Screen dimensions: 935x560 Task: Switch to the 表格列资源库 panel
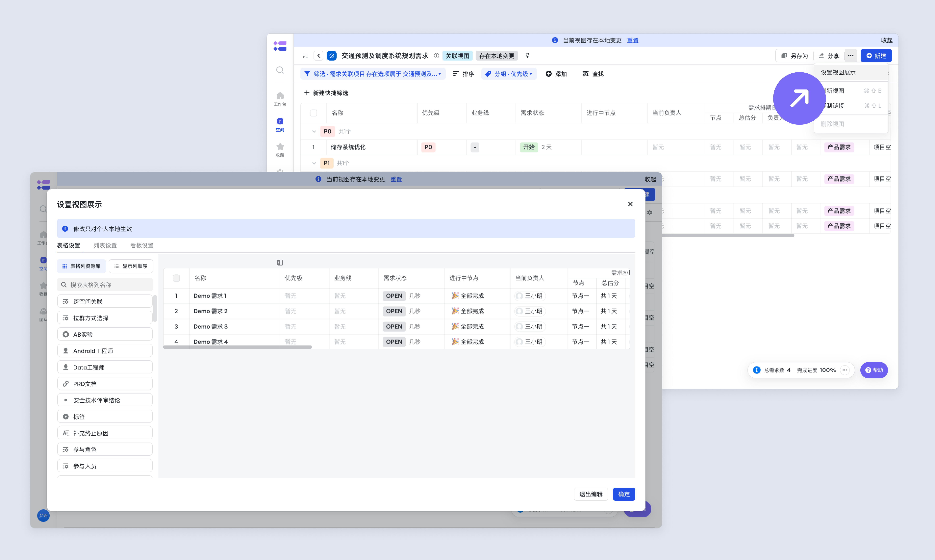[x=81, y=266]
